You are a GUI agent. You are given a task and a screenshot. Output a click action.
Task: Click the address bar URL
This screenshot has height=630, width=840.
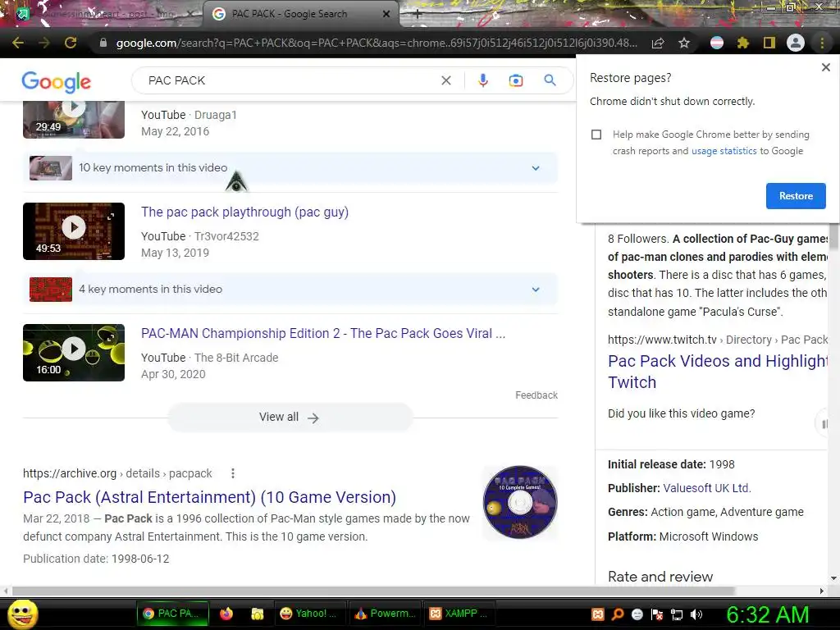coord(377,43)
